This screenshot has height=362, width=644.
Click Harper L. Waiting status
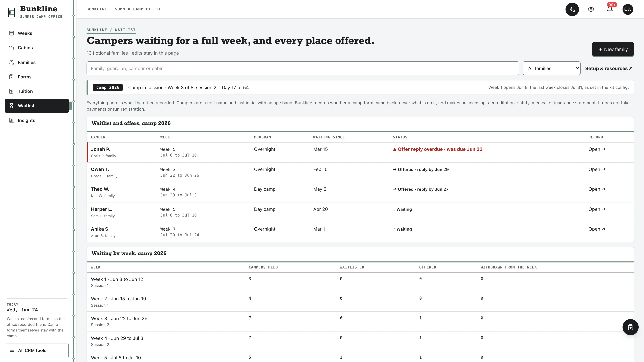point(402,209)
